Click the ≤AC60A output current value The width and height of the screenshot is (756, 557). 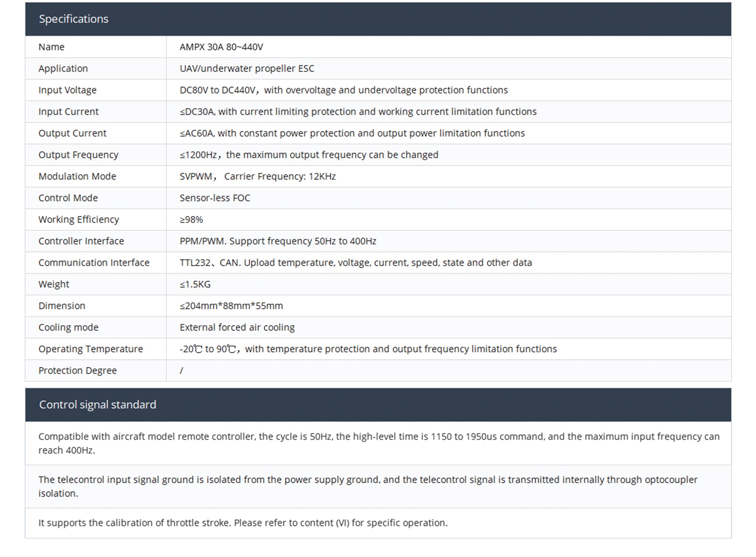352,133
